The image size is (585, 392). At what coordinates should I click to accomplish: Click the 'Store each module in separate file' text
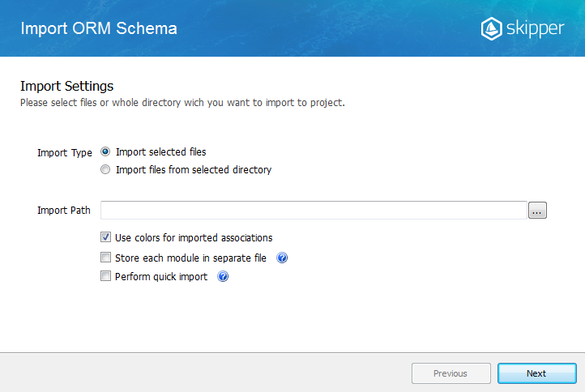(x=190, y=258)
